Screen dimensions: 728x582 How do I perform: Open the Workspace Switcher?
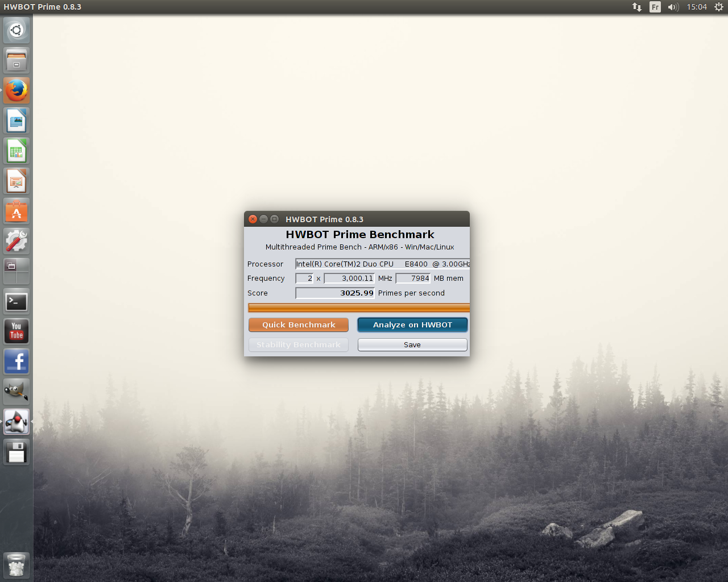tap(16, 271)
